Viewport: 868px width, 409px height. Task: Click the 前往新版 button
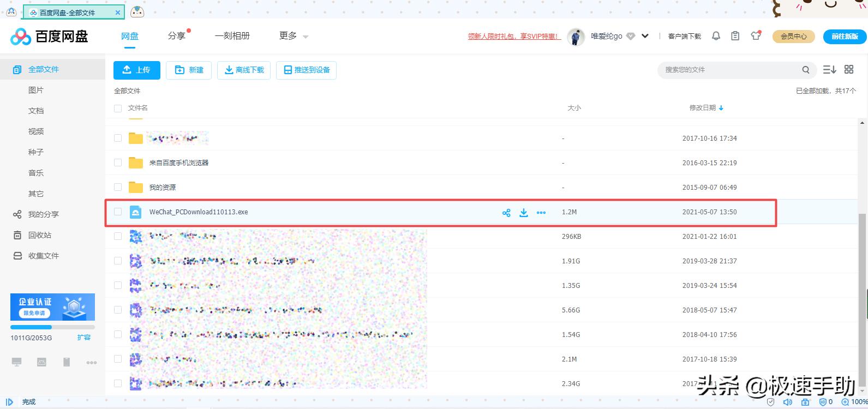click(x=845, y=37)
